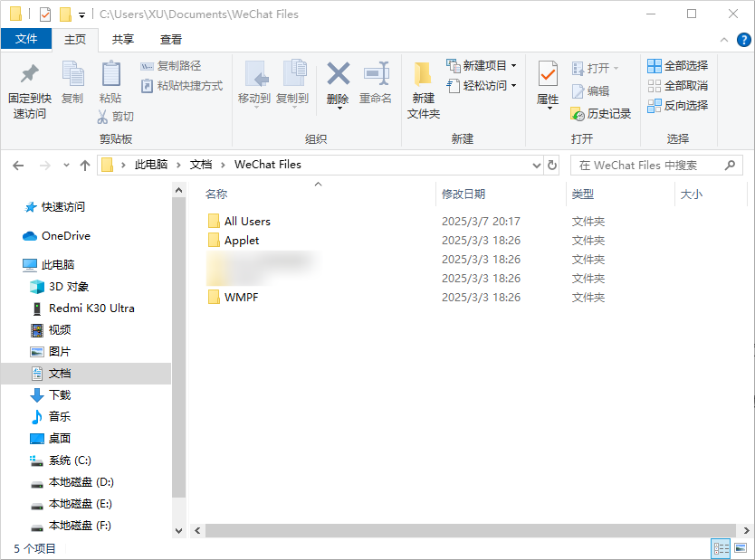Open the 文件 menu
The height and width of the screenshot is (560, 755).
[27, 40]
